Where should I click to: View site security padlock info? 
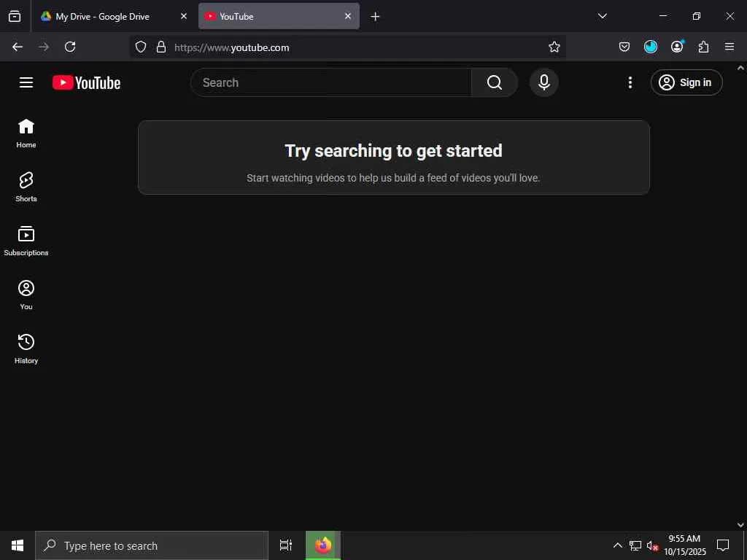161,47
